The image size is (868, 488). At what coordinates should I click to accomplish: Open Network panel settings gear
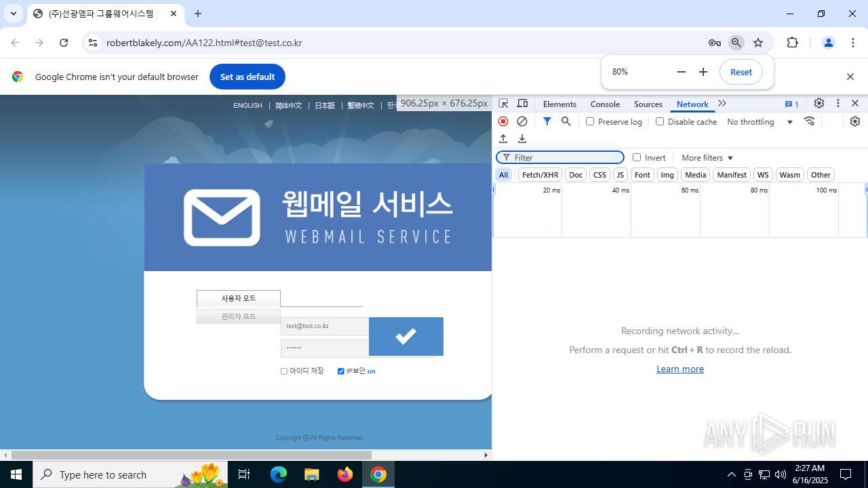pyautogui.click(x=855, y=121)
